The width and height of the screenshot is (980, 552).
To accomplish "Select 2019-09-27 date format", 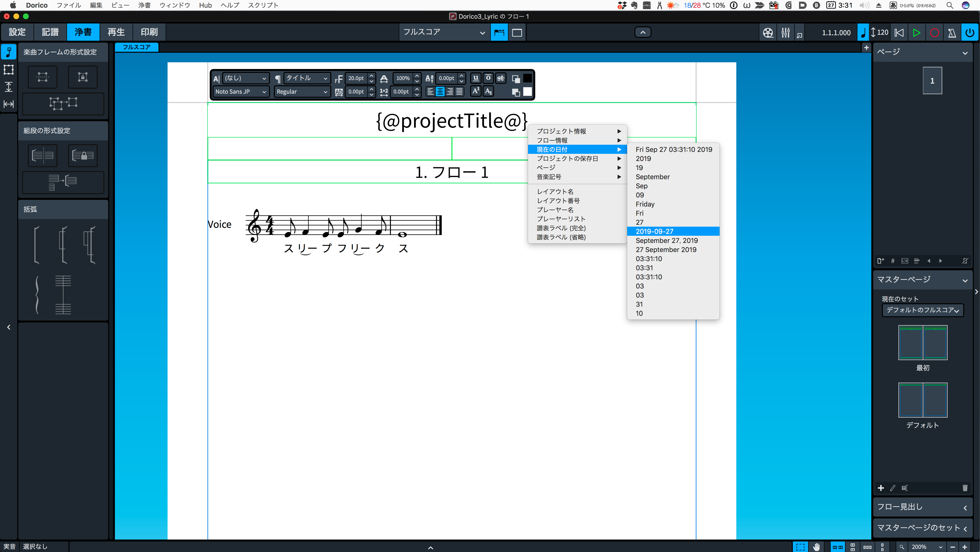I will click(673, 231).
